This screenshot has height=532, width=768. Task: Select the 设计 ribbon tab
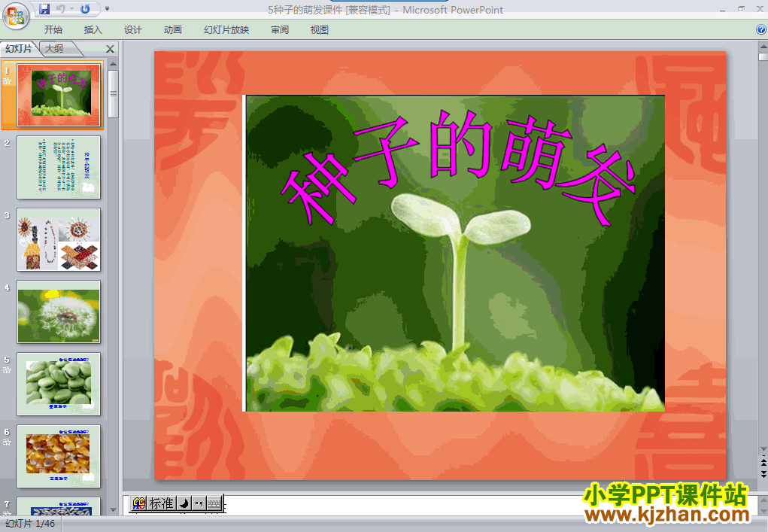click(132, 30)
